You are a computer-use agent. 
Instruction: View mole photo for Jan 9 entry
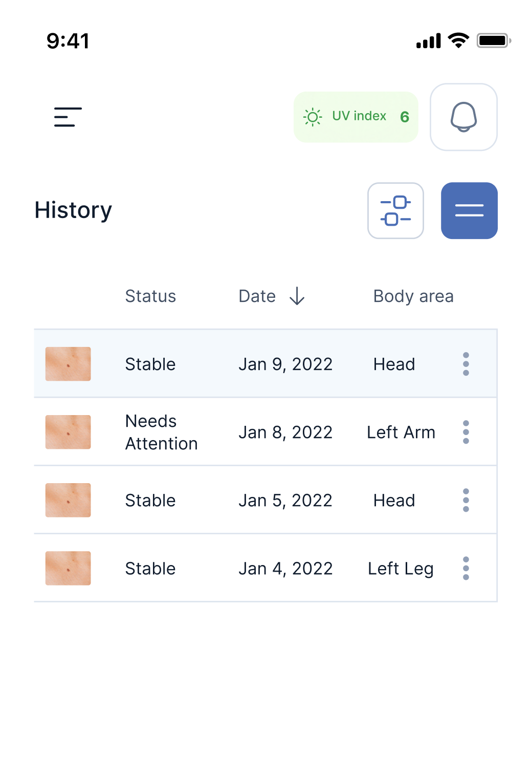[68, 364]
